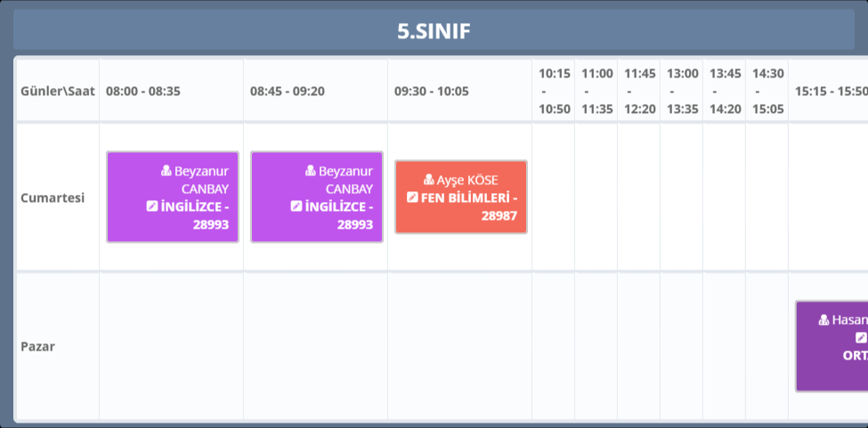Image resolution: width=868 pixels, height=428 pixels.
Task: Select the Cumartesi row label
Action: tap(53, 198)
